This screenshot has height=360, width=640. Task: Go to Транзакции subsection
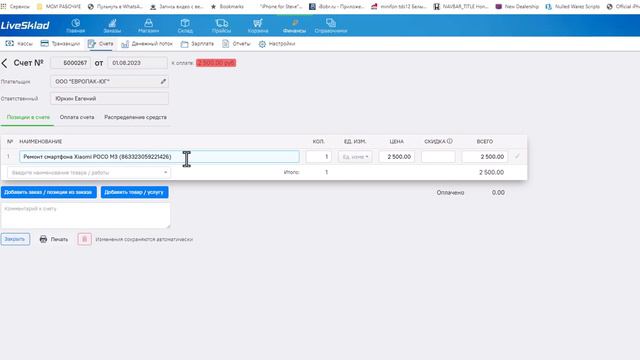[60, 44]
